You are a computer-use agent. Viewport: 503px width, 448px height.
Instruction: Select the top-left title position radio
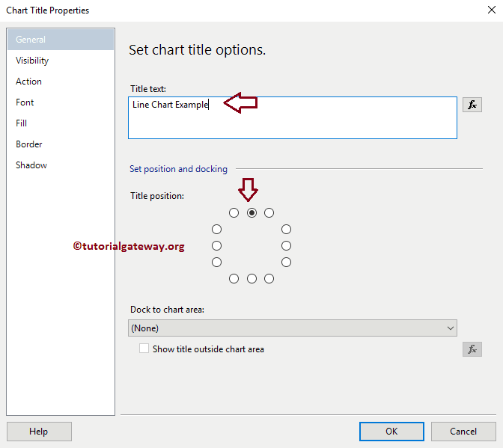point(234,212)
